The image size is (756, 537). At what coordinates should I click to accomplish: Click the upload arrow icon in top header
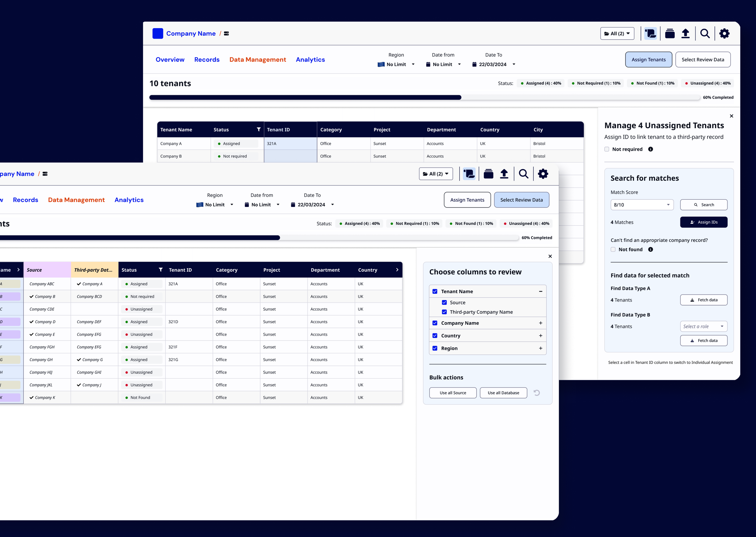click(686, 34)
